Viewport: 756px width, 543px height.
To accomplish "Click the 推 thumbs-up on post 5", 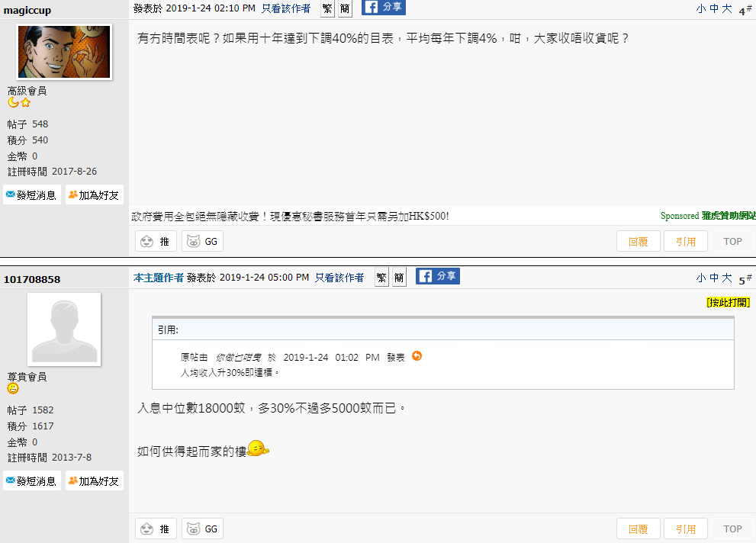I will click(x=156, y=529).
